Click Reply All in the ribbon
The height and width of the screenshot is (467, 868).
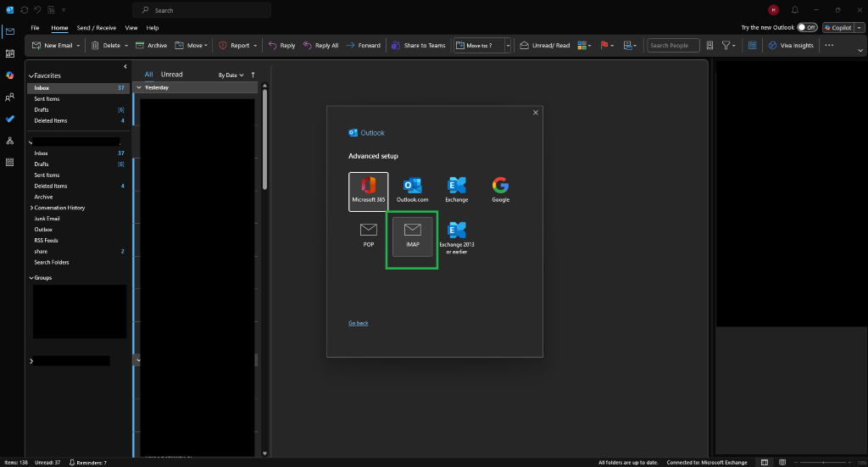coord(320,46)
